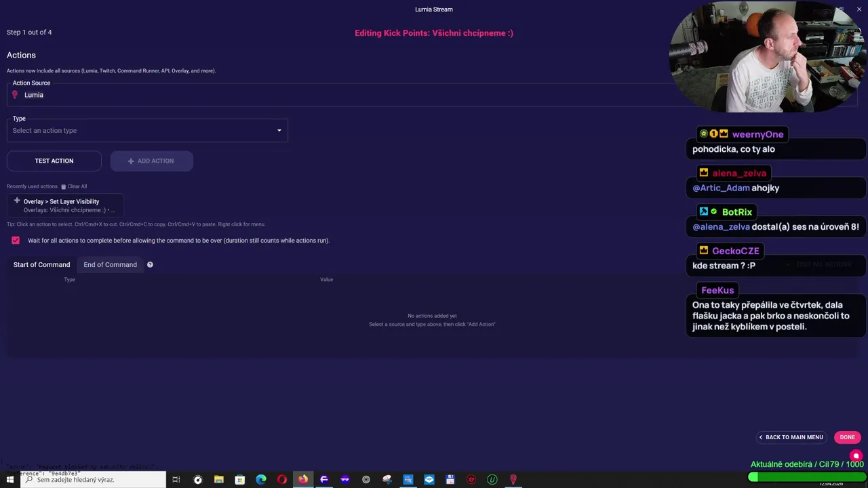Switch to End of Command tab
868x488 pixels.
point(110,264)
